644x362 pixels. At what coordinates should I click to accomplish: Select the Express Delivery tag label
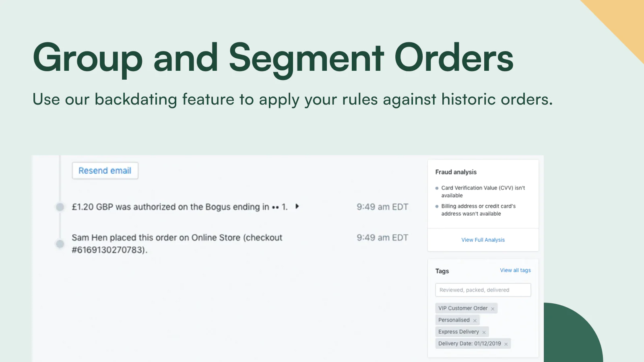click(x=458, y=332)
